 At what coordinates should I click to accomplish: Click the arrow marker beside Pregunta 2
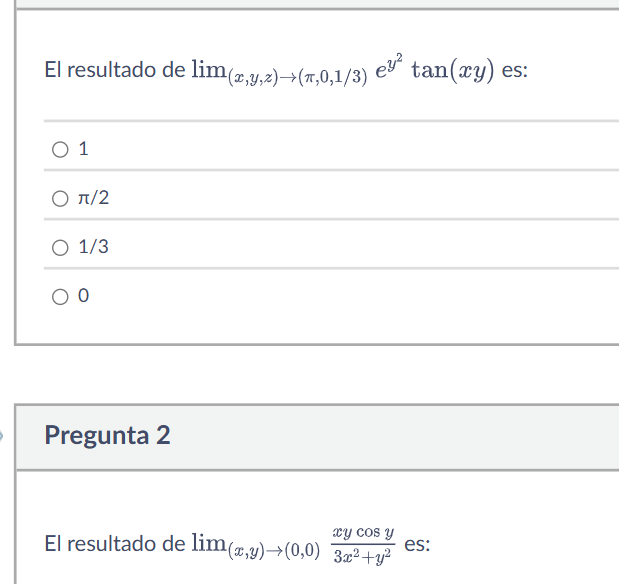pos(3,436)
